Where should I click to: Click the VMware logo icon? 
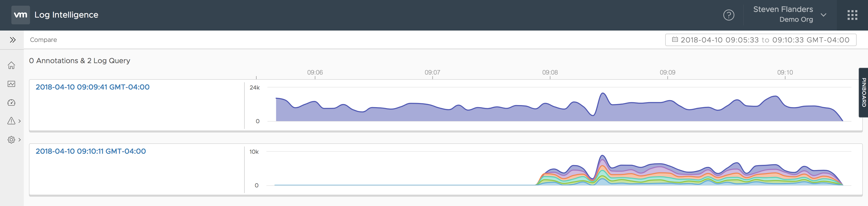20,15
